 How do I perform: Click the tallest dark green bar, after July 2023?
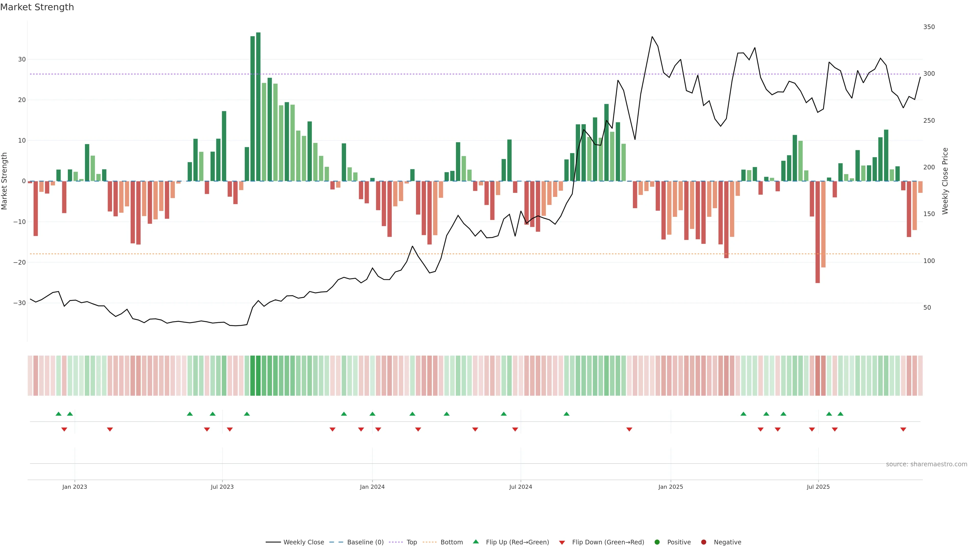tap(258, 106)
